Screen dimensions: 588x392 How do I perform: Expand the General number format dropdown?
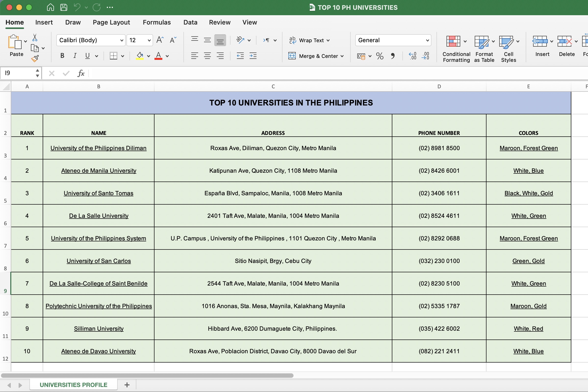[x=427, y=40]
